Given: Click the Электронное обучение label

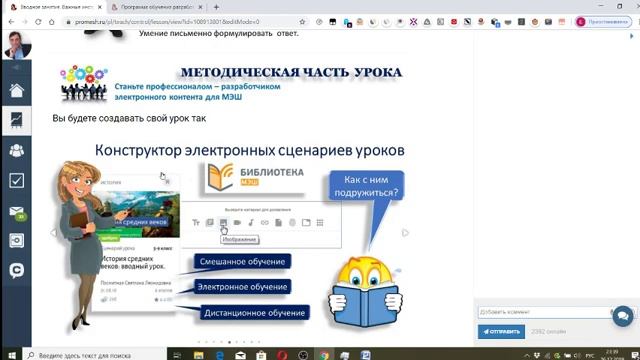Looking at the screenshot, I should click(242, 287).
